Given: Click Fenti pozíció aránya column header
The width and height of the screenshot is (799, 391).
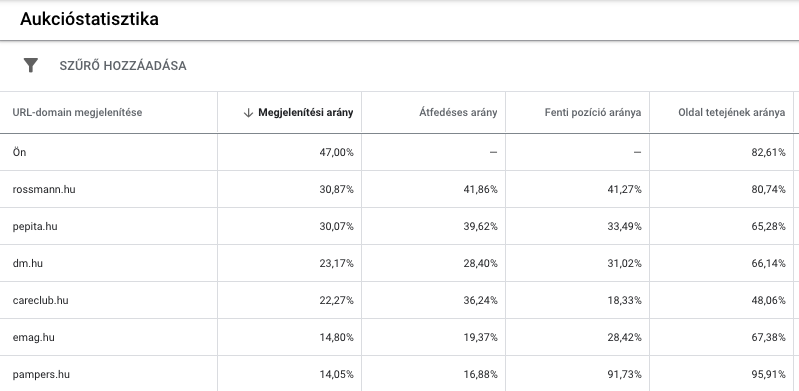Looking at the screenshot, I should 593,113.
